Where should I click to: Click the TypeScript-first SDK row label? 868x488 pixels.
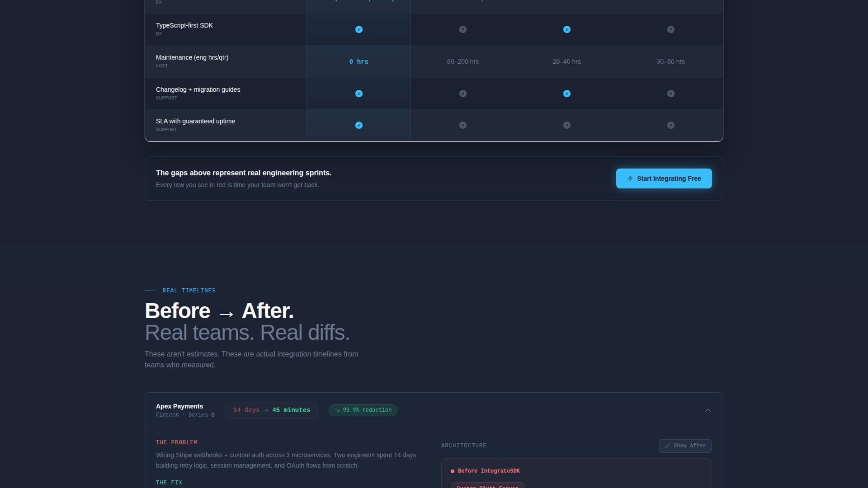pyautogui.click(x=184, y=25)
